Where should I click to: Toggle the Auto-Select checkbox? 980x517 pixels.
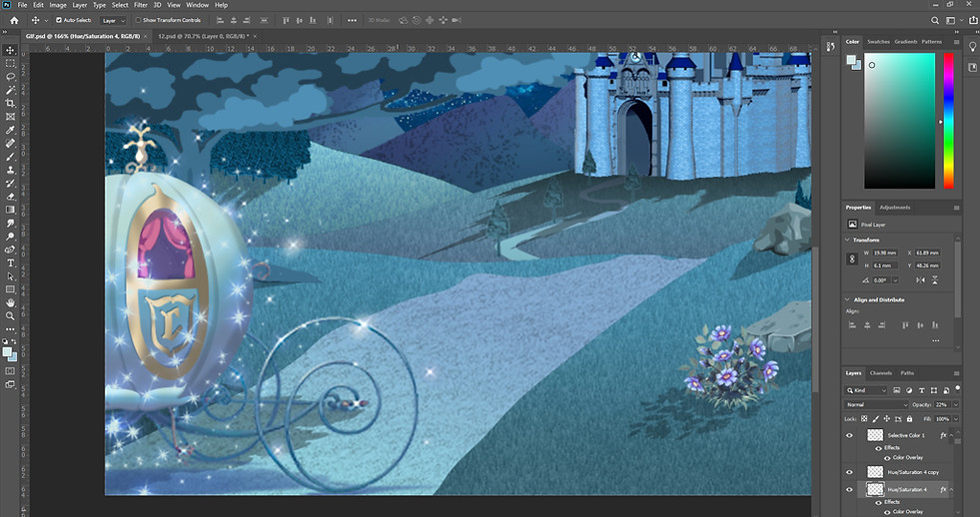tap(59, 20)
